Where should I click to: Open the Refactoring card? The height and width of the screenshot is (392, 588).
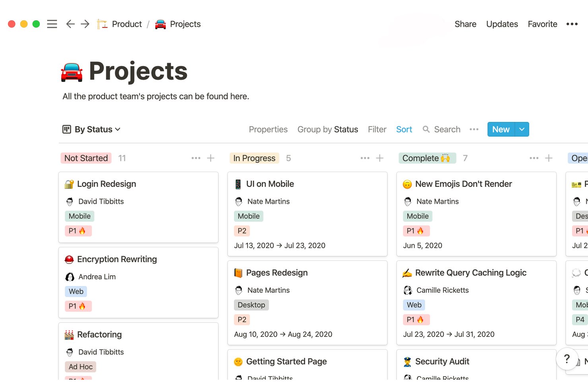(138, 351)
